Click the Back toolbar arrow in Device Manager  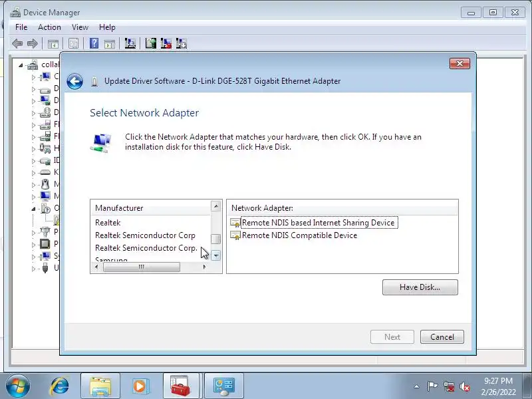click(x=17, y=43)
